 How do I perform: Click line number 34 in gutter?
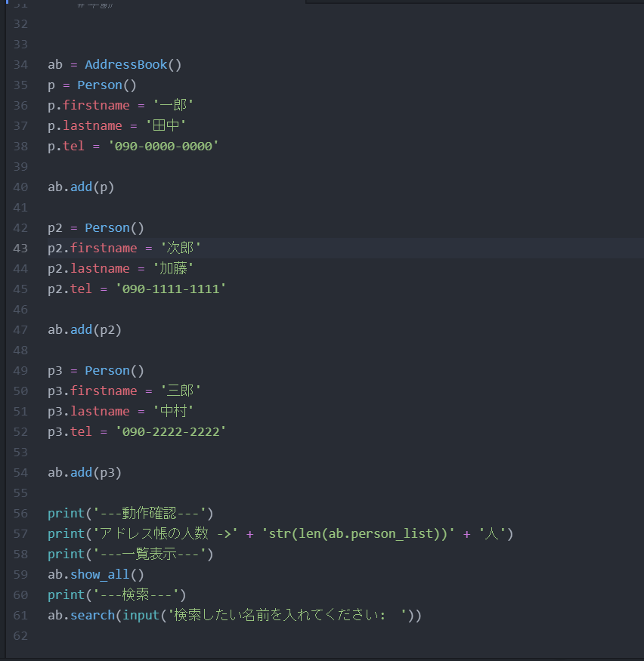point(20,64)
